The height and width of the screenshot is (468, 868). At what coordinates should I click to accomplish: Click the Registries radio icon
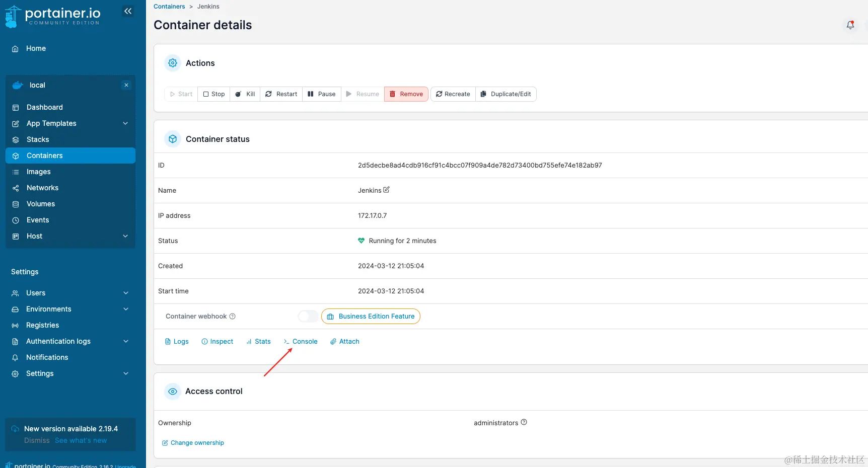tap(15, 326)
